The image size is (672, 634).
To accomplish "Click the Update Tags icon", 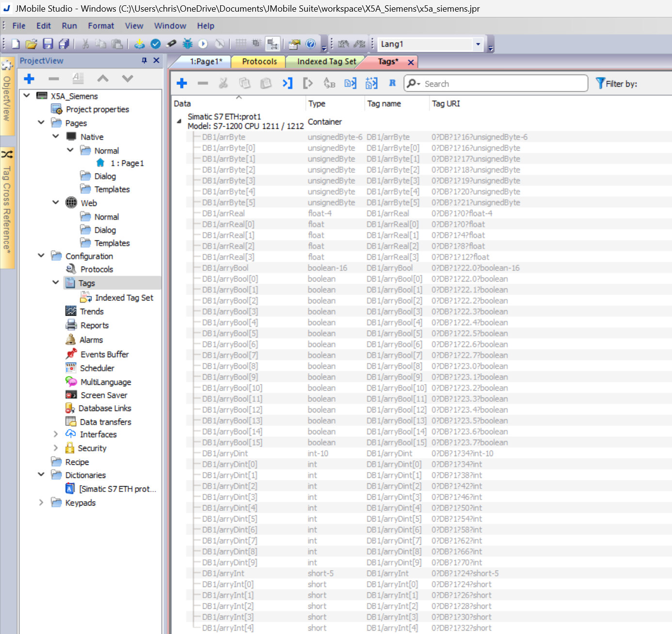I will click(x=371, y=83).
